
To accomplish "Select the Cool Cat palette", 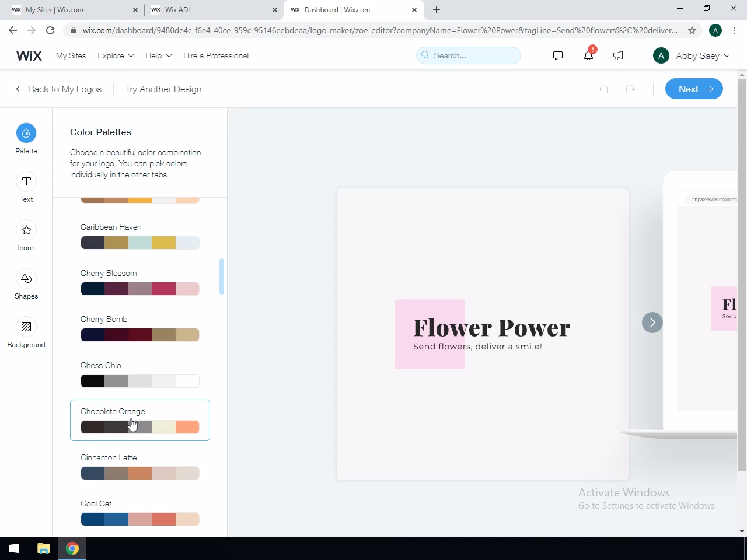I will [140, 512].
